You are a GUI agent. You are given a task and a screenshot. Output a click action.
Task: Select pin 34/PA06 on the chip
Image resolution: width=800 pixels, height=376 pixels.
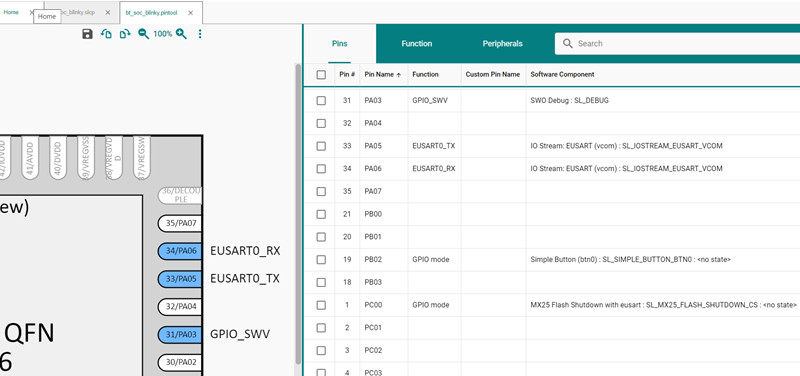click(180, 251)
